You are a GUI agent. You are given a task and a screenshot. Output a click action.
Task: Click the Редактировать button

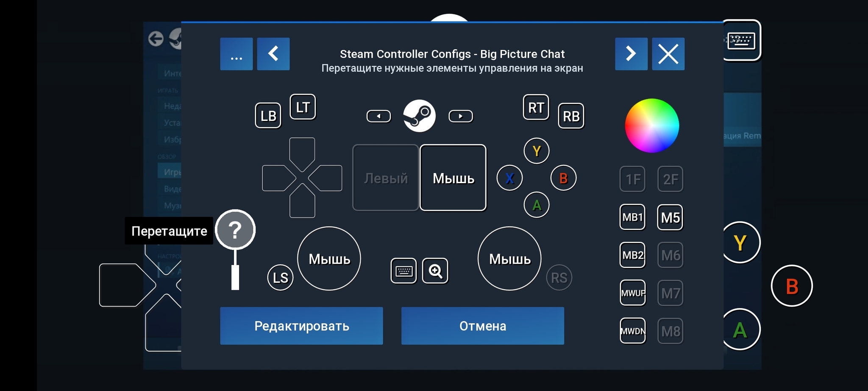(x=301, y=326)
